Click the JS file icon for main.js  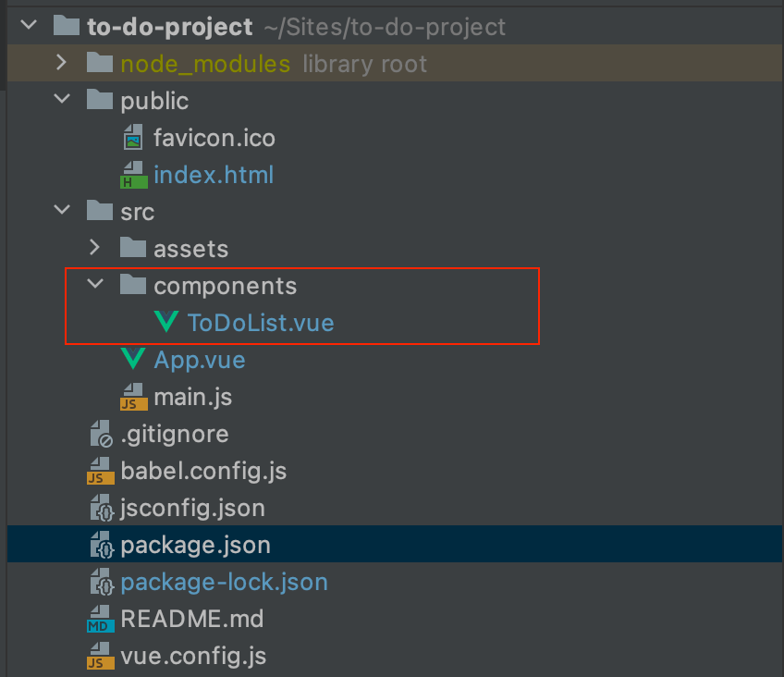133,396
